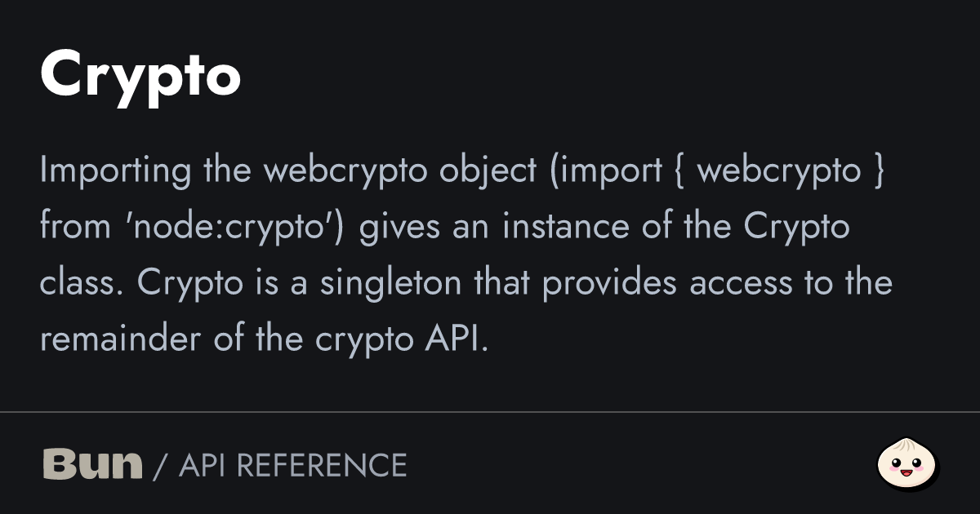Click the Bun dumpling mascot icon
This screenshot has width=980, height=514.
click(x=907, y=464)
